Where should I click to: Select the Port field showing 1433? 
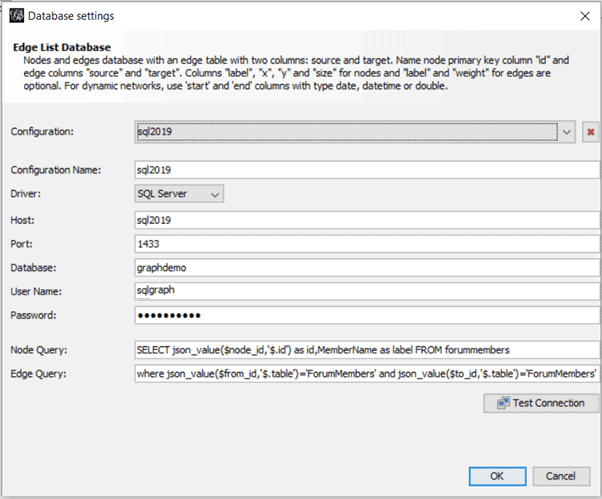367,244
